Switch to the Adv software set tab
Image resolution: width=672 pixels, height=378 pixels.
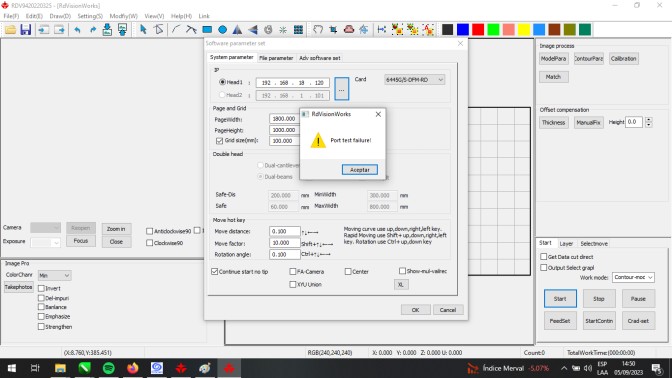pyautogui.click(x=320, y=58)
